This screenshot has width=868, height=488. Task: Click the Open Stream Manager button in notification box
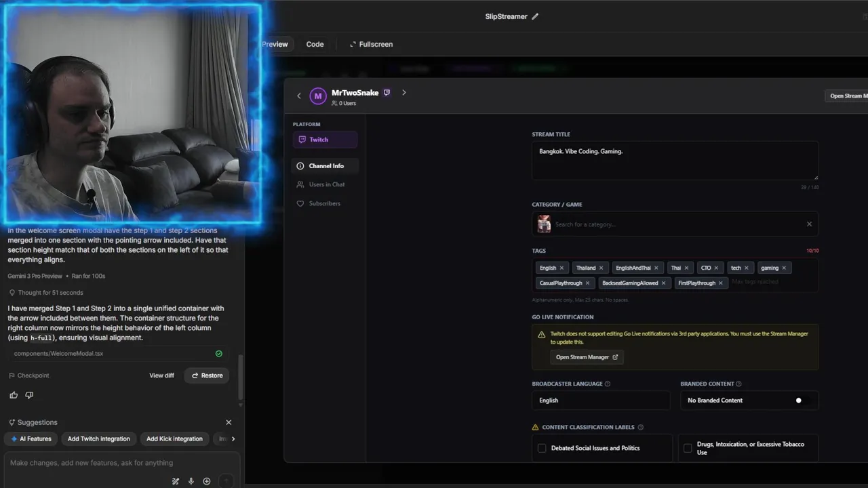point(587,357)
